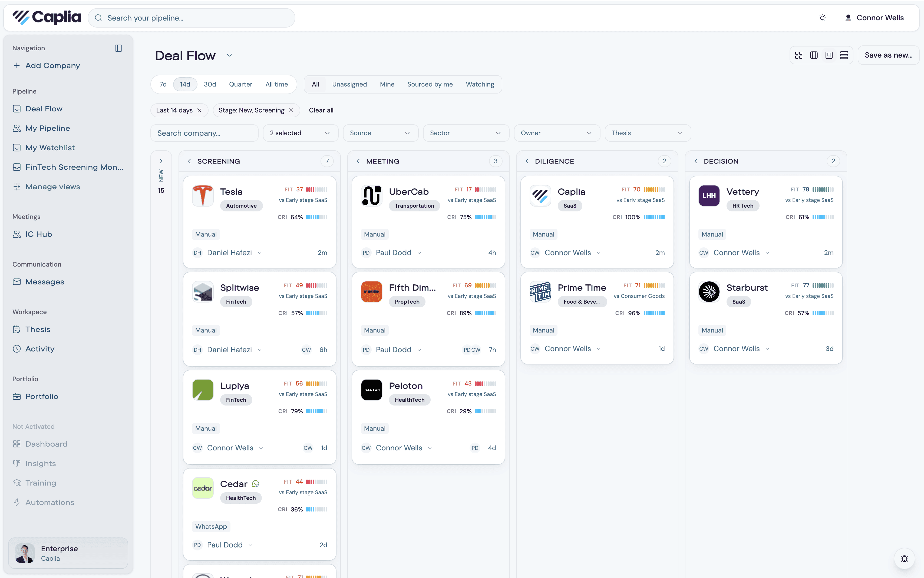Collapse the SCREENING column
Image resolution: width=924 pixels, height=578 pixels.
(189, 161)
